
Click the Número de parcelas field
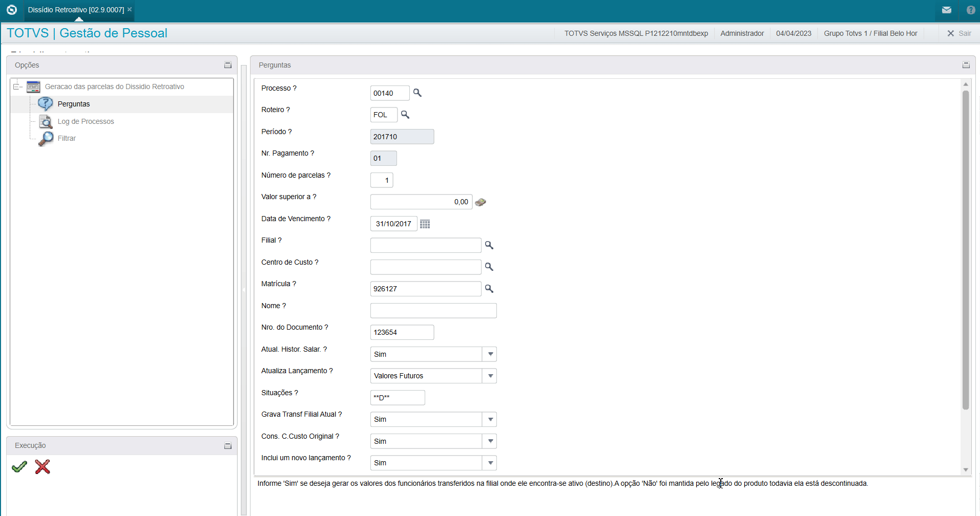coord(382,180)
